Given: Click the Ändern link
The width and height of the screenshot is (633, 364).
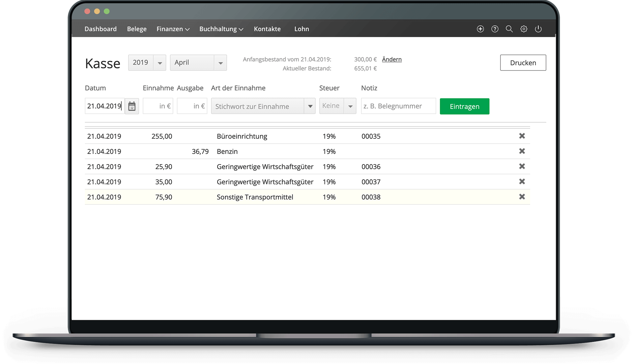Looking at the screenshot, I should point(392,59).
